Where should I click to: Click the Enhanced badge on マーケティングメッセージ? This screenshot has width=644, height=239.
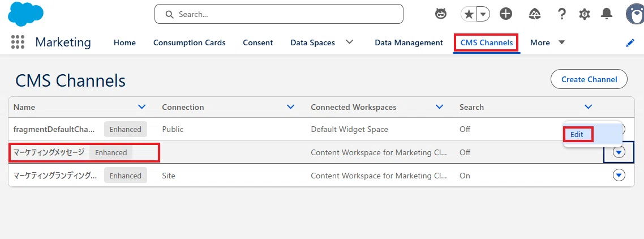(x=111, y=152)
